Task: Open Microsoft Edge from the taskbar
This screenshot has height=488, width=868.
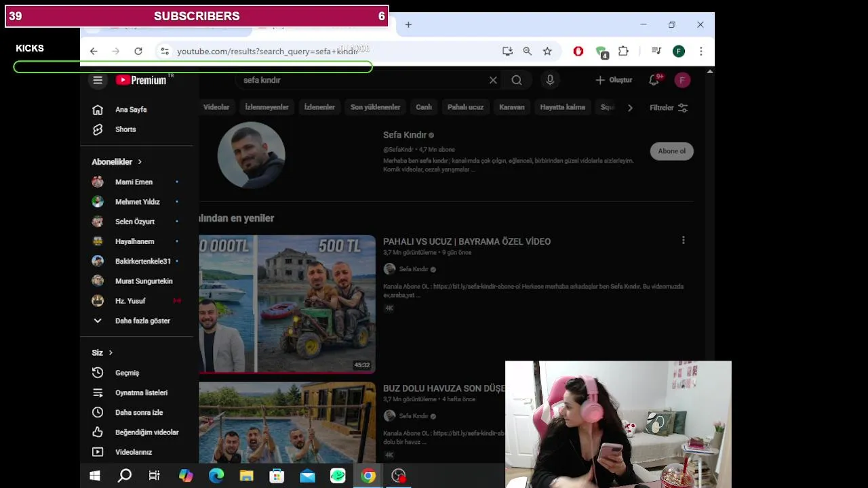Action: 216,476
